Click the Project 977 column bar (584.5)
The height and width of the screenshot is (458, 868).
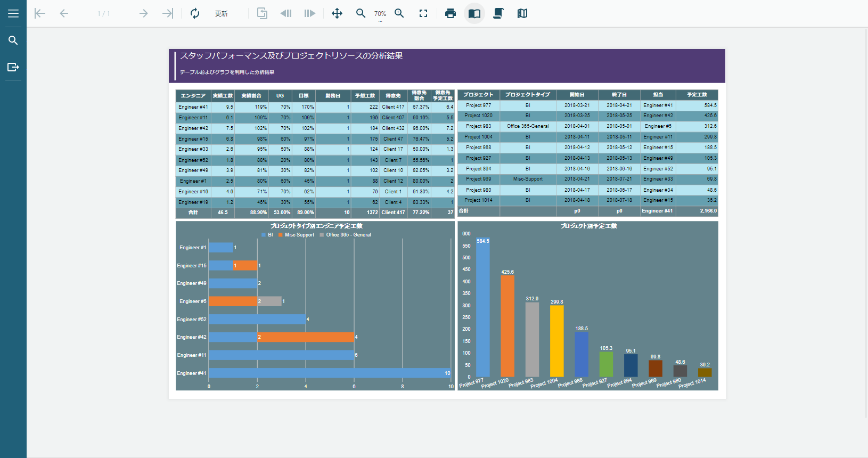tap(483, 307)
